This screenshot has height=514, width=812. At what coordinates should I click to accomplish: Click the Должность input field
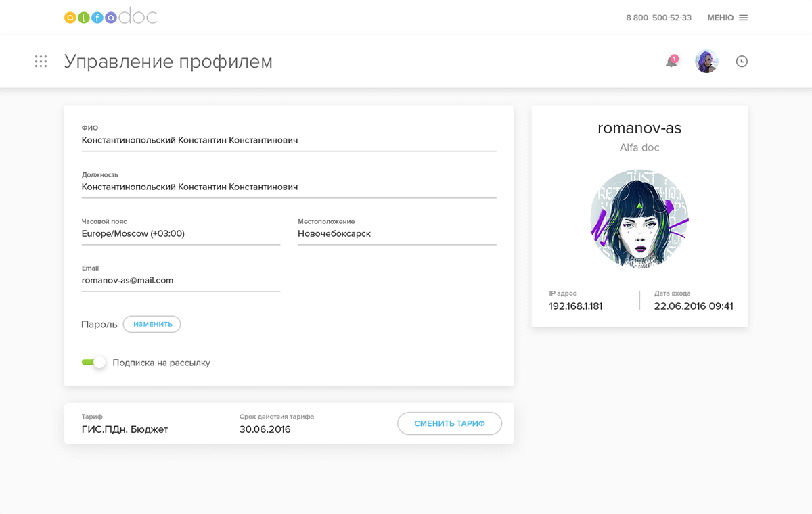pyautogui.click(x=288, y=187)
